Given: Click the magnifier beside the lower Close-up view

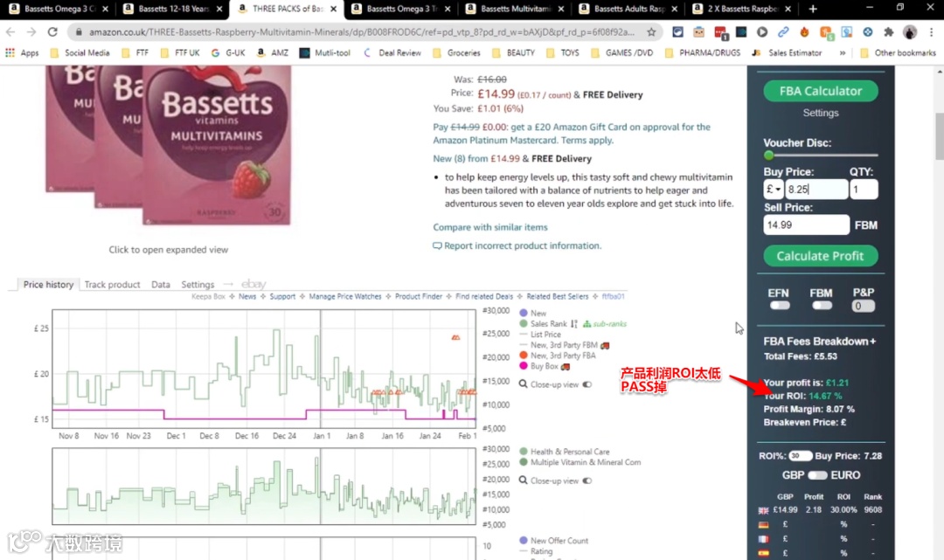Looking at the screenshot, I should click(524, 480).
